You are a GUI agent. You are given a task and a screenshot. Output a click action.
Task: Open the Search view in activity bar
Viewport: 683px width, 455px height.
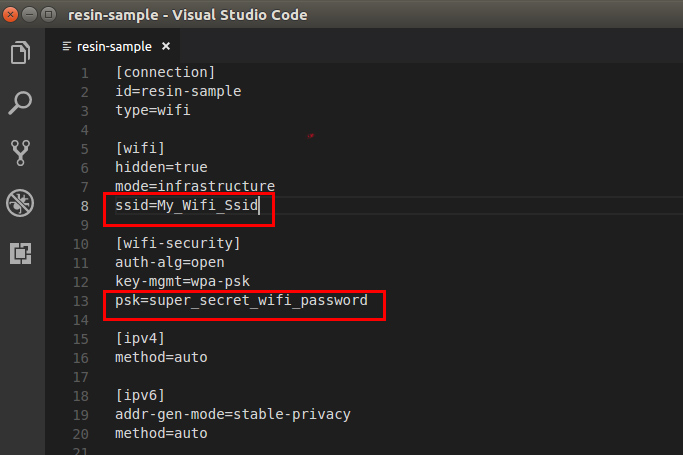tap(20, 103)
